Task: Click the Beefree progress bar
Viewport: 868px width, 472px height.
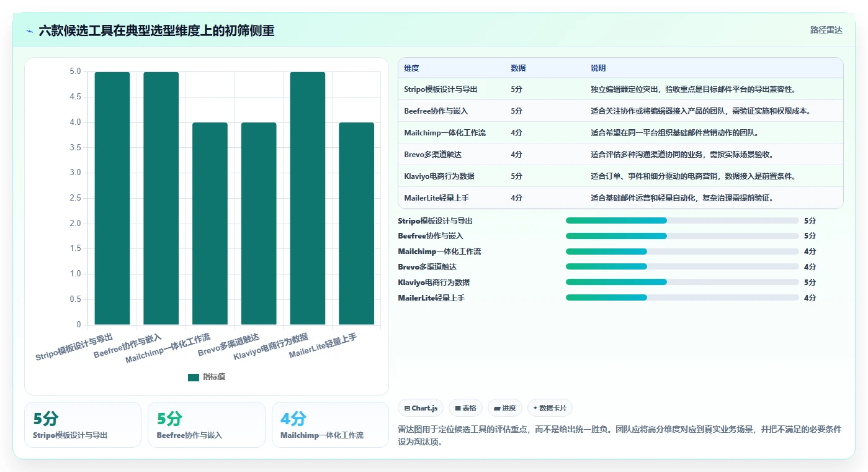Action: tap(682, 236)
